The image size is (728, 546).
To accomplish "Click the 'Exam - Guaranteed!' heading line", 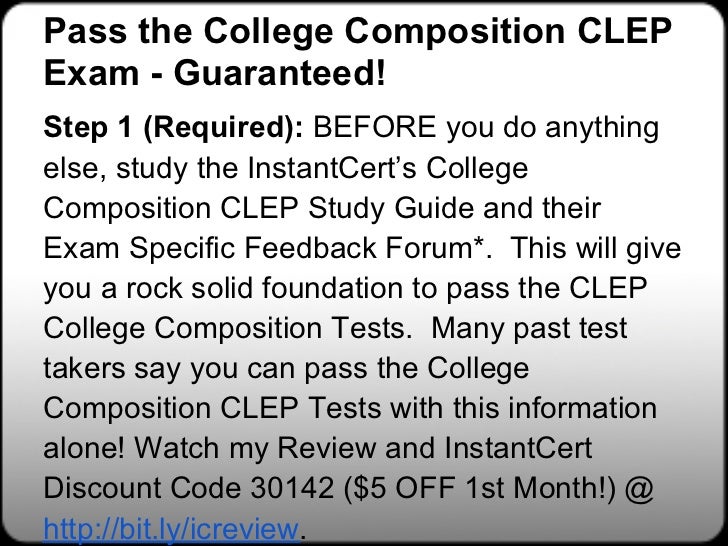I will tap(214, 73).
